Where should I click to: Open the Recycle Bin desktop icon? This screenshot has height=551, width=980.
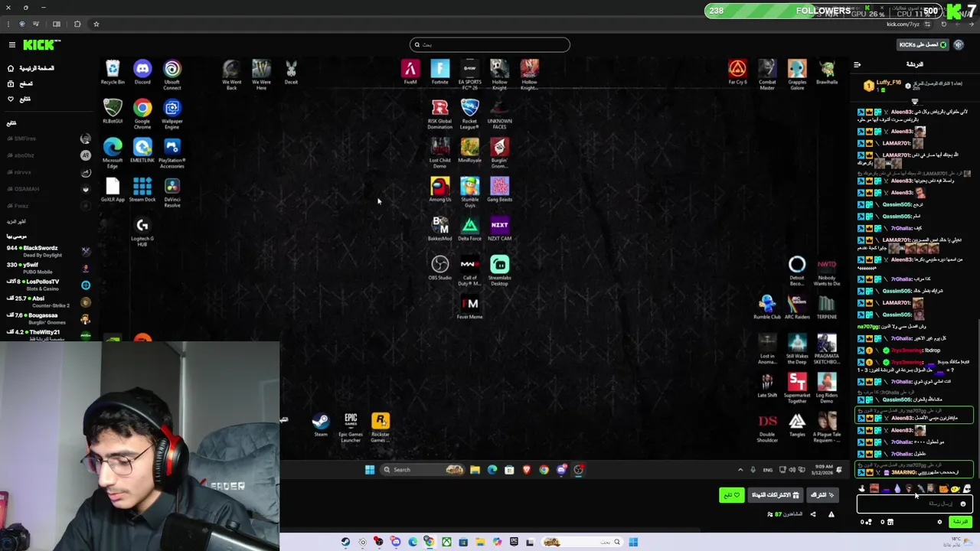(113, 73)
